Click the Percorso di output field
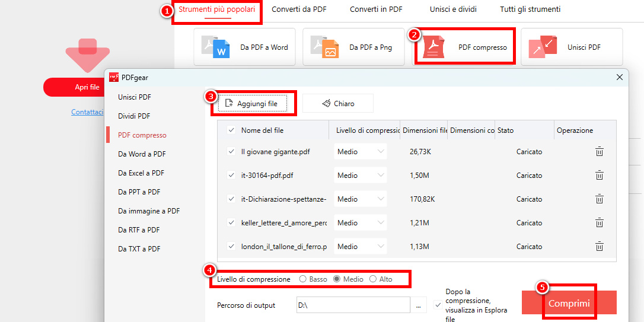The width and height of the screenshot is (644, 322). [353, 305]
